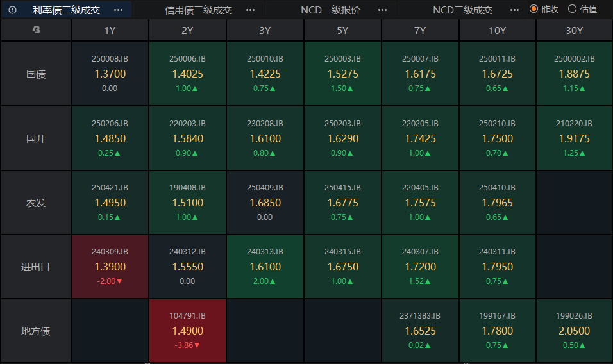Click bond code 250206.IB

tap(110, 124)
